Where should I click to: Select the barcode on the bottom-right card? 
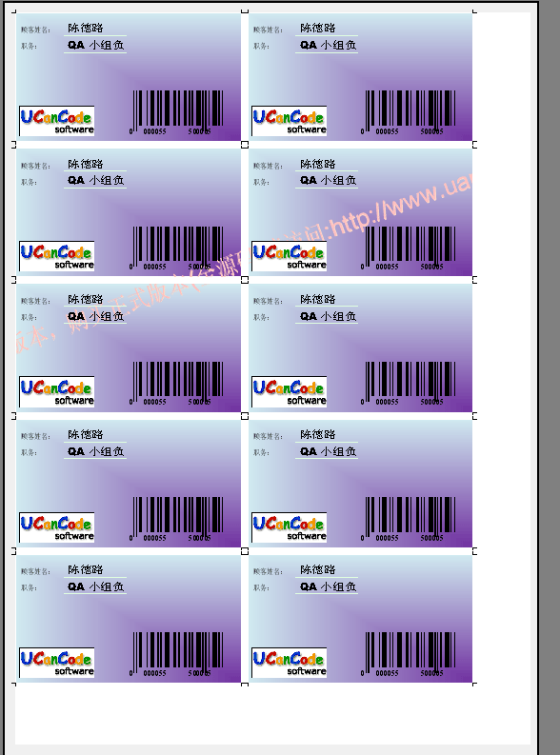[409, 653]
